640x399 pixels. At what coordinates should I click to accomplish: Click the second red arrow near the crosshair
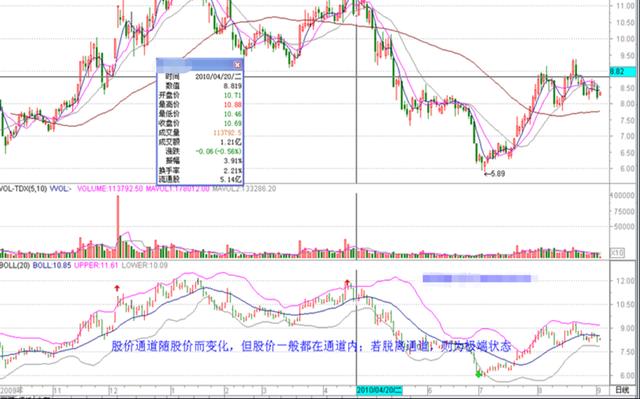[347, 282]
